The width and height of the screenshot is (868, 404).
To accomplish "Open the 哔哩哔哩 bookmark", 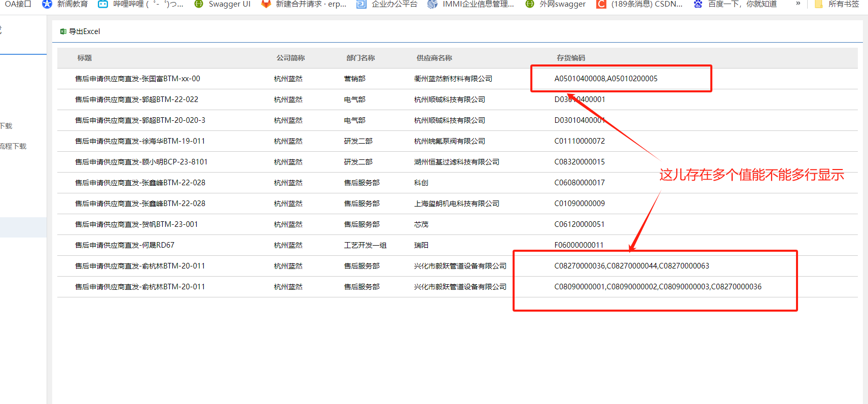I will 140,4.
